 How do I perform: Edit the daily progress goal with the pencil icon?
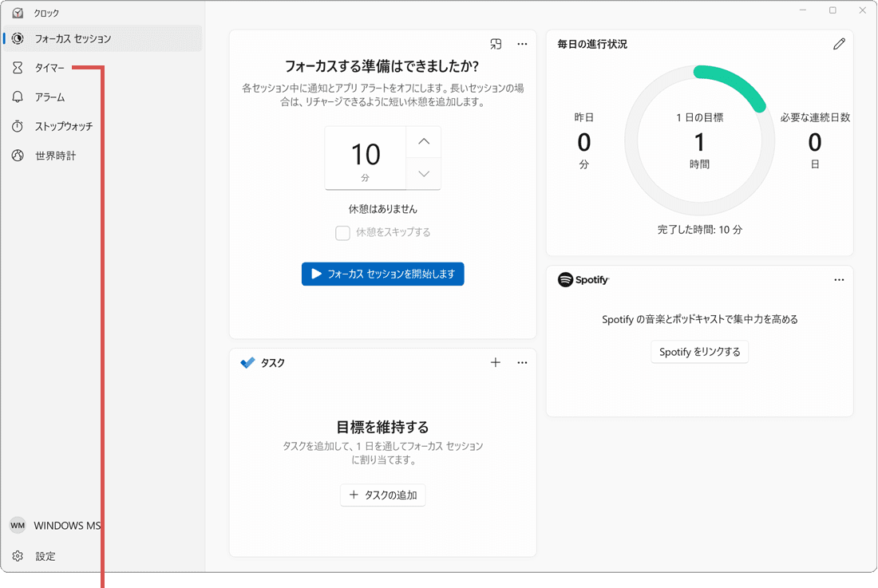(x=839, y=44)
